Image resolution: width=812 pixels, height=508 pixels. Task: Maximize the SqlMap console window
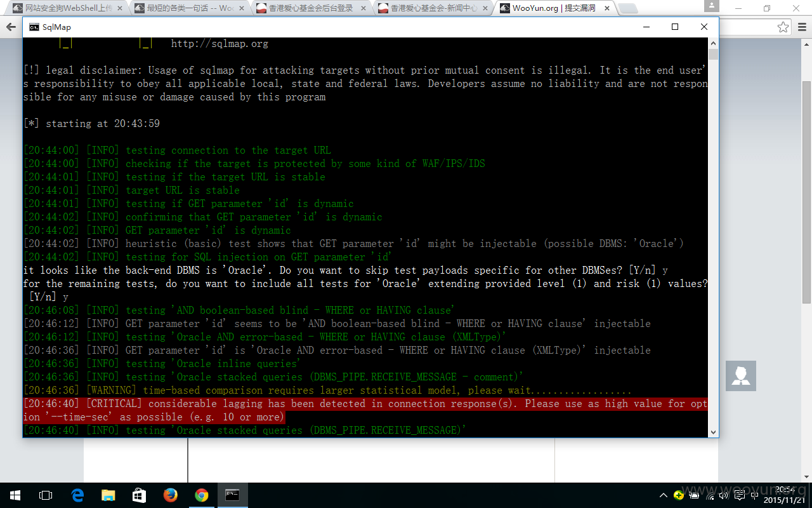[x=675, y=27]
